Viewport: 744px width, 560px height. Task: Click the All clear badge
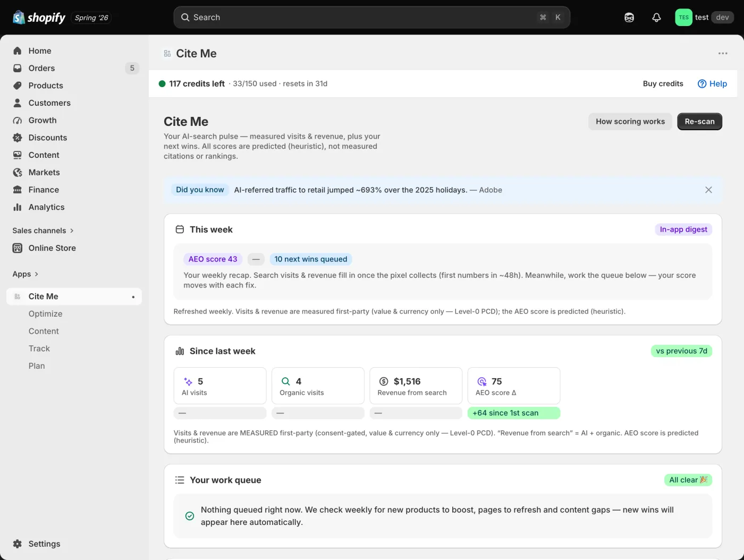click(688, 480)
